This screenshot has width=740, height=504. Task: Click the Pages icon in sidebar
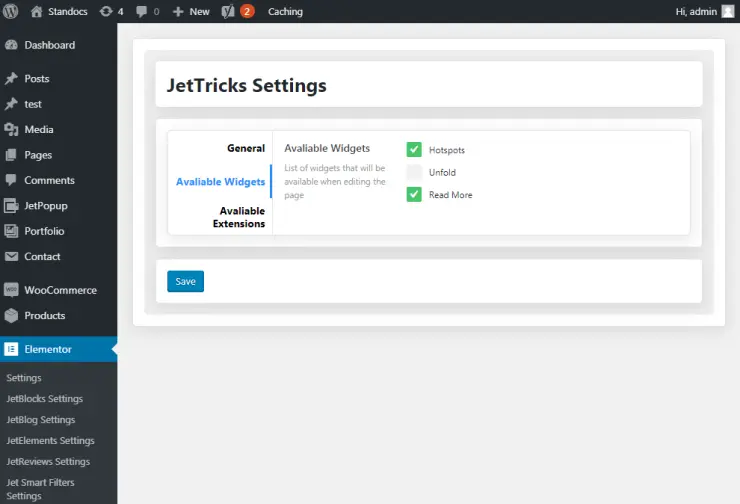pyautogui.click(x=11, y=155)
